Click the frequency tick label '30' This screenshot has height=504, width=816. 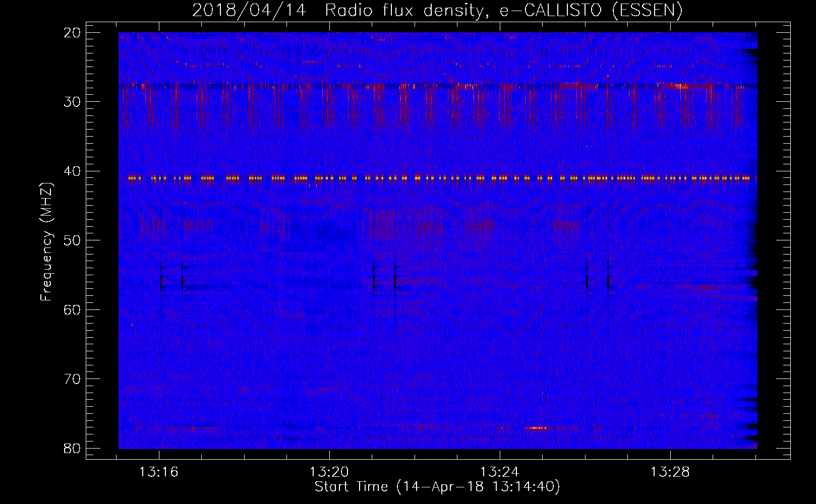point(72,102)
